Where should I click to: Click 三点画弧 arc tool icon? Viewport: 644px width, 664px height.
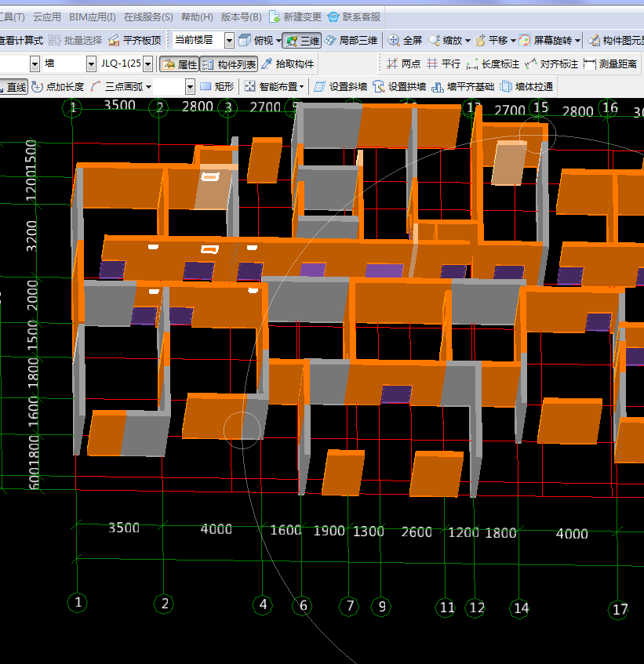tap(96, 87)
